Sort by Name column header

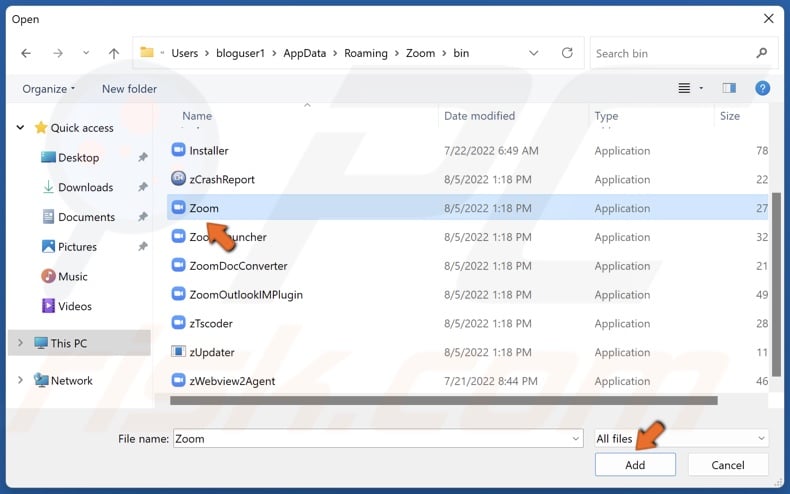click(197, 116)
